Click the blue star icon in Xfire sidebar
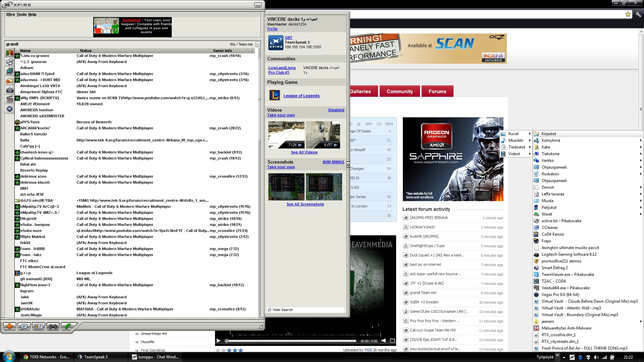The height and width of the screenshot is (362, 644). (9, 109)
